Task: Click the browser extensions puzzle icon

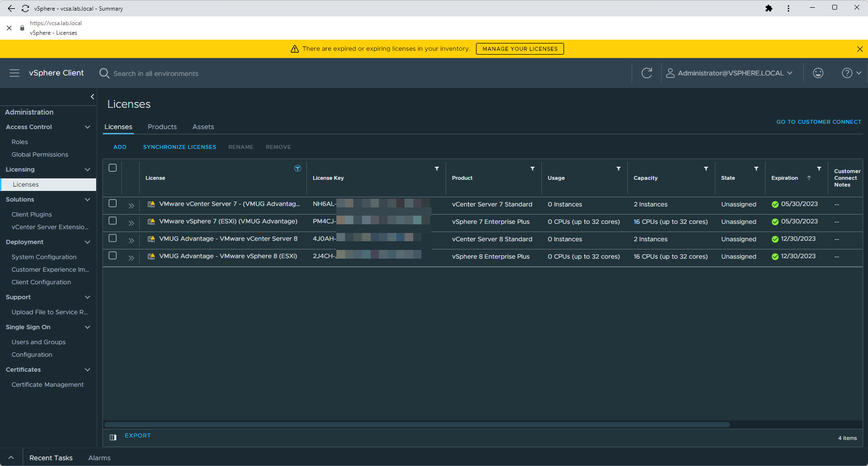Action: coord(769,8)
